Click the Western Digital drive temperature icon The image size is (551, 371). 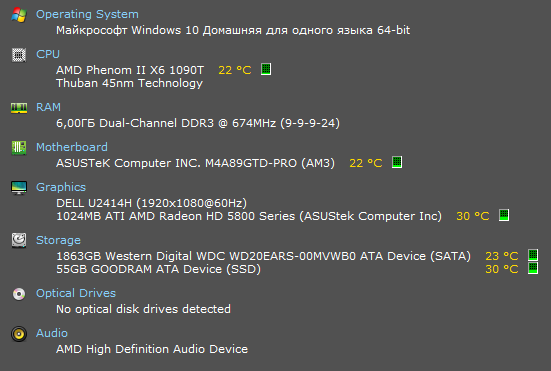point(533,255)
